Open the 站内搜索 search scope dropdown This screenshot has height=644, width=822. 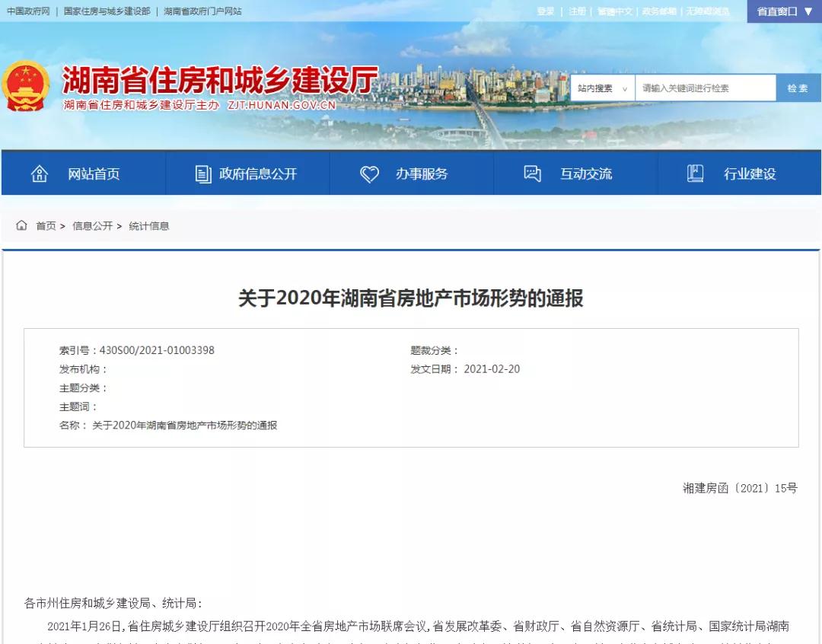click(602, 88)
